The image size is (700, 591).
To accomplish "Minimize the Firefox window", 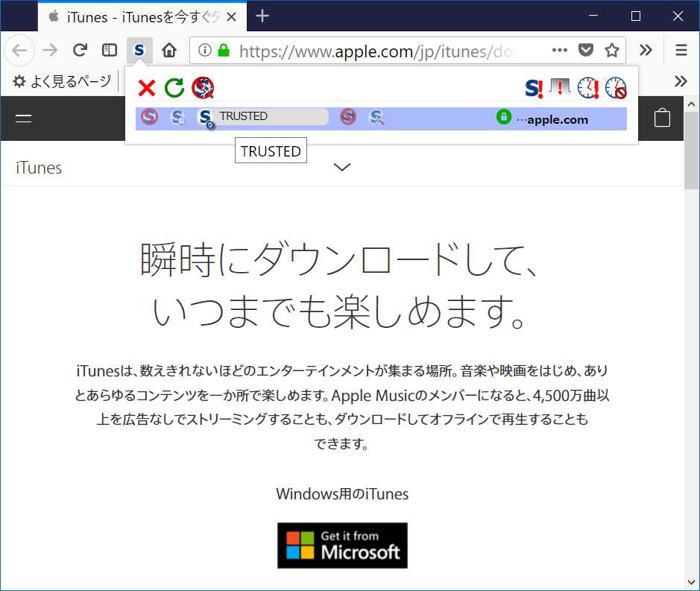I will click(x=593, y=16).
